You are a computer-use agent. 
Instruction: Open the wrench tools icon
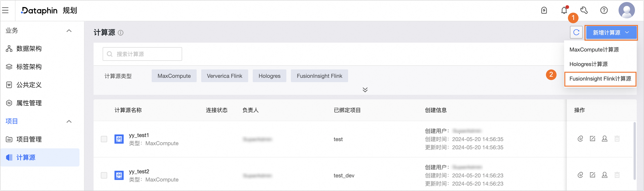point(584,10)
